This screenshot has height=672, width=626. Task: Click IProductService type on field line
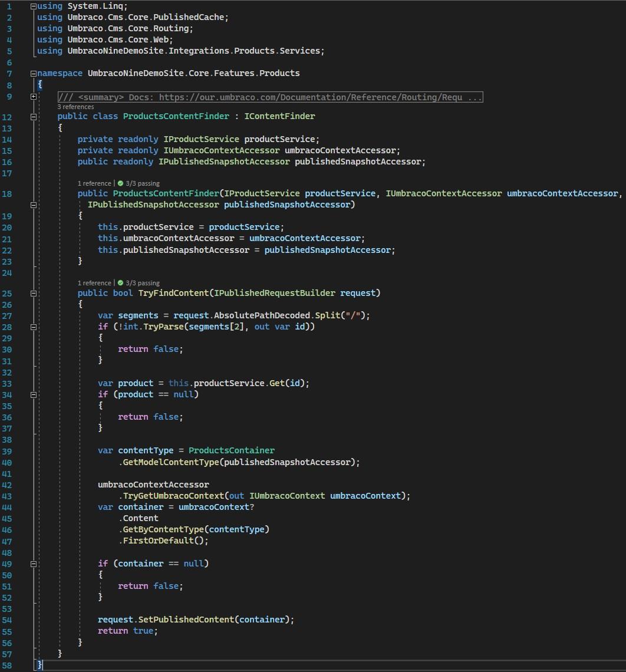point(201,139)
